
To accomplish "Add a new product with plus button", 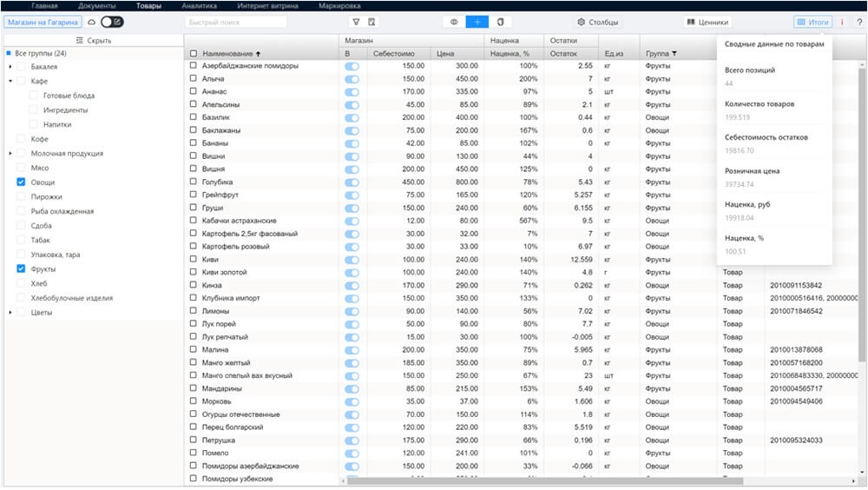I will [x=477, y=23].
